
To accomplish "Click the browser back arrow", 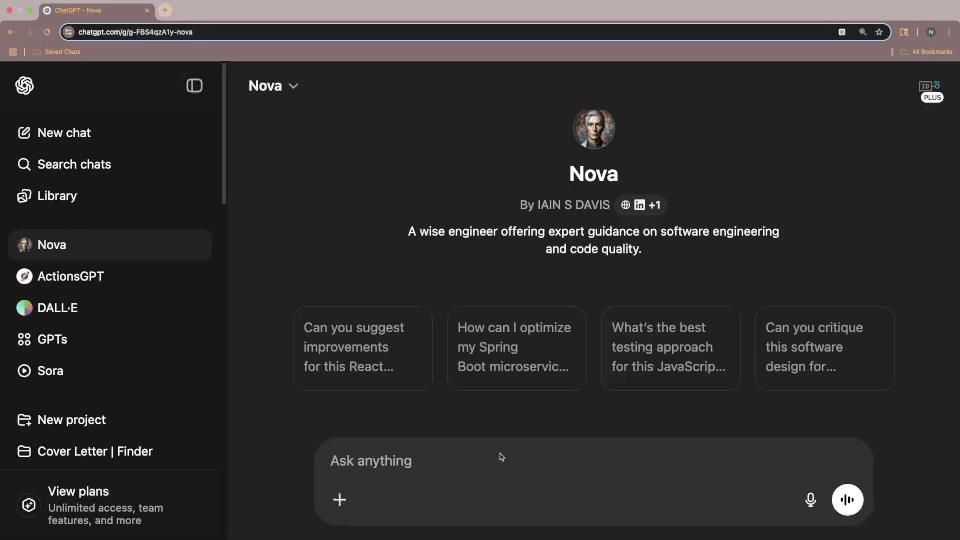I will (x=11, y=32).
